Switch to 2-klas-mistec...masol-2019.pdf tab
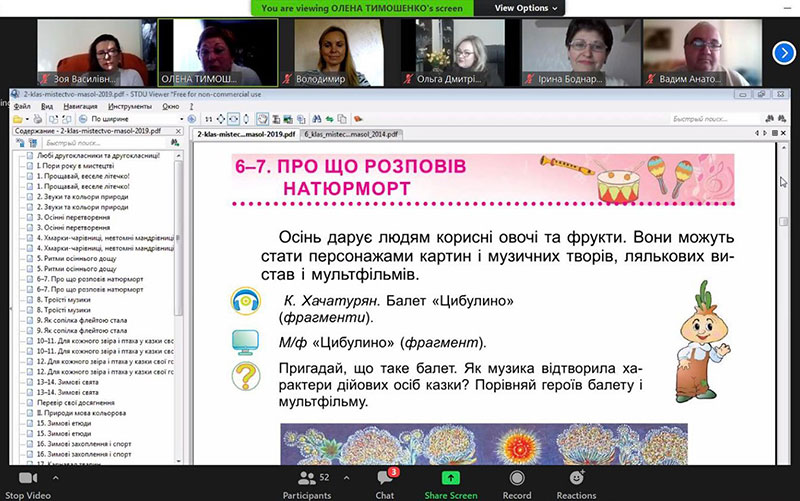 (246, 135)
